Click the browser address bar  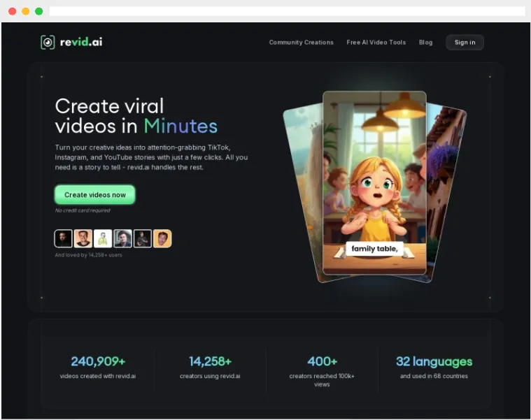point(287,11)
